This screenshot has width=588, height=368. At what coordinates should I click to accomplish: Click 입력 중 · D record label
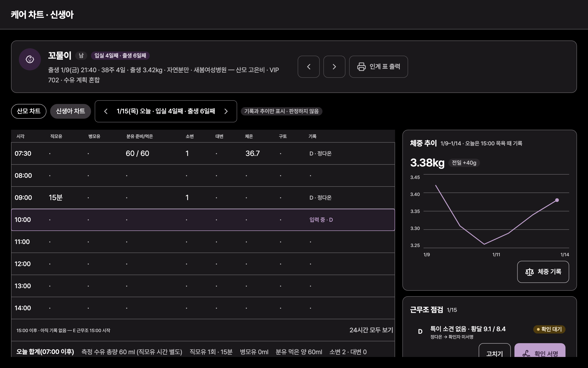(321, 220)
